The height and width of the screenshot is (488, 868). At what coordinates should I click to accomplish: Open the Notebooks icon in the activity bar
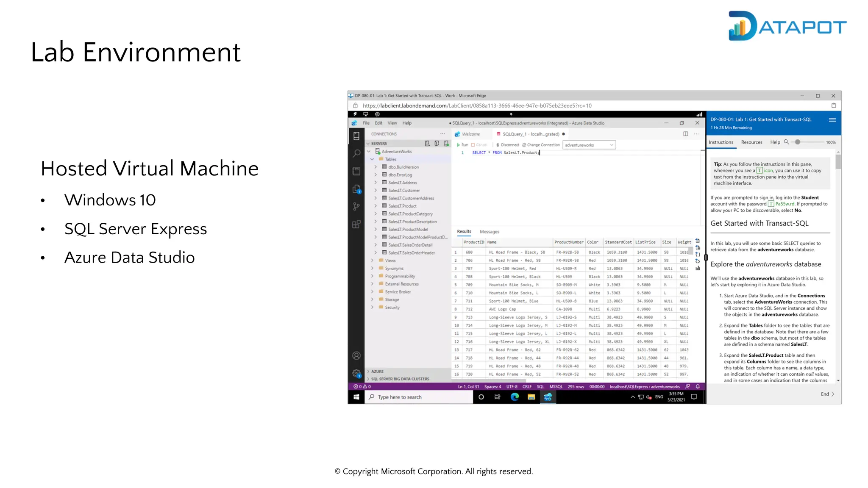click(356, 171)
